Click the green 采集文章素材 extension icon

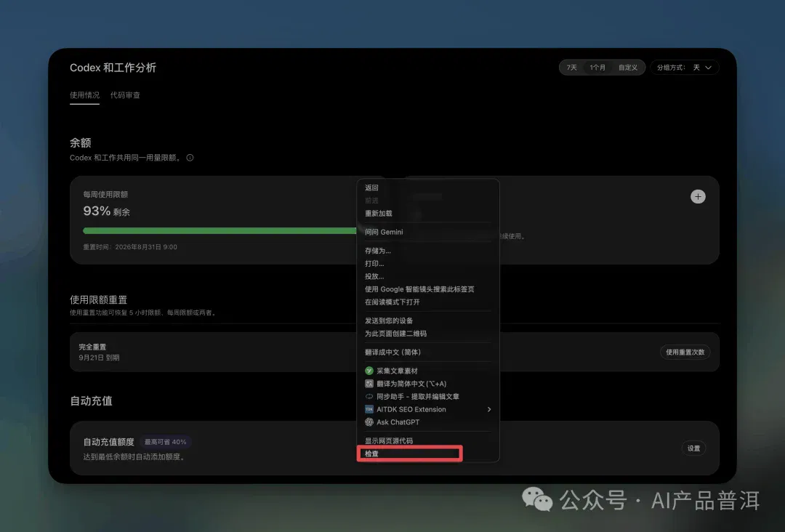[369, 371]
